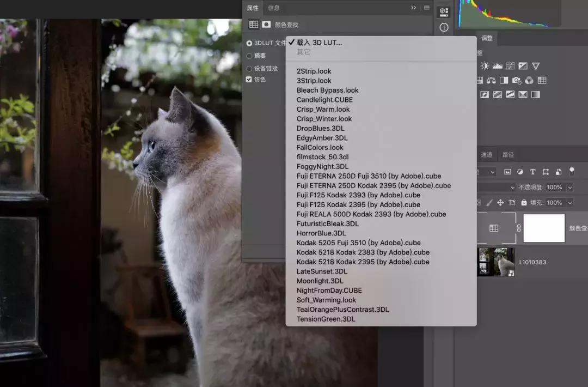This screenshot has width=588, height=387.
Task: Select the Color Balance adjustment icon
Action: tap(492, 80)
